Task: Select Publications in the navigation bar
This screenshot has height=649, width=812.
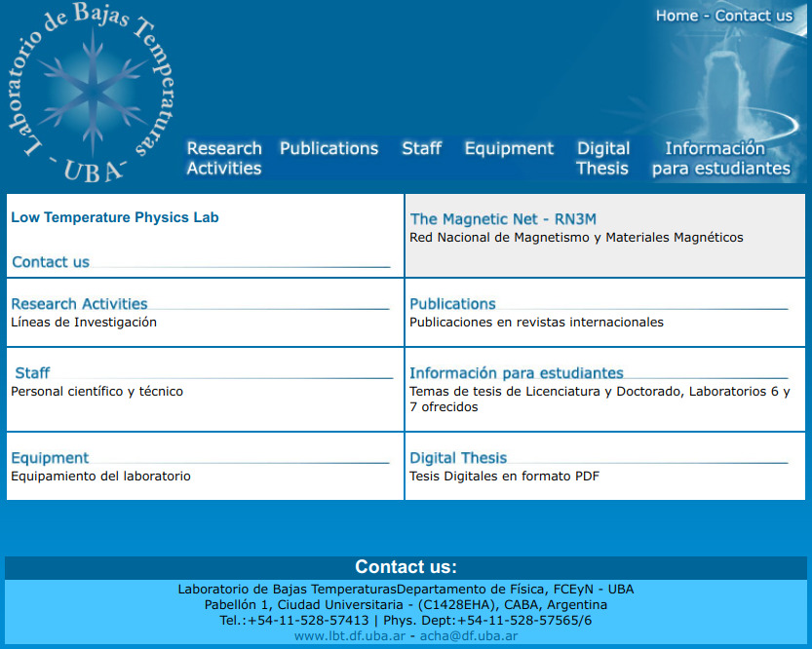Action: (329, 148)
